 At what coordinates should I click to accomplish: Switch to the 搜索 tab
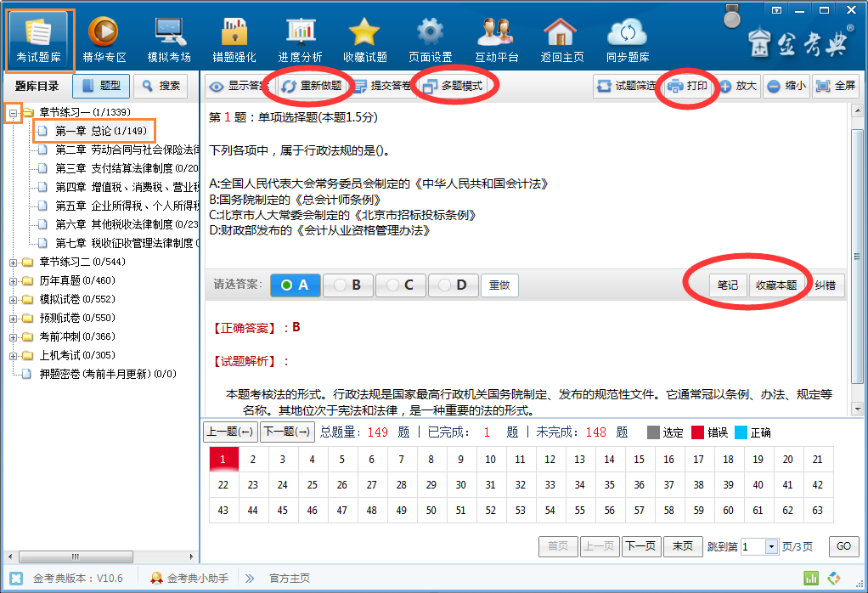click(161, 86)
